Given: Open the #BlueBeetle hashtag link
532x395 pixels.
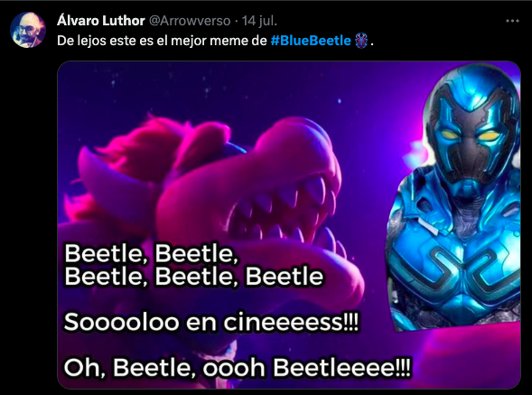Looking at the screenshot, I should point(311,41).
